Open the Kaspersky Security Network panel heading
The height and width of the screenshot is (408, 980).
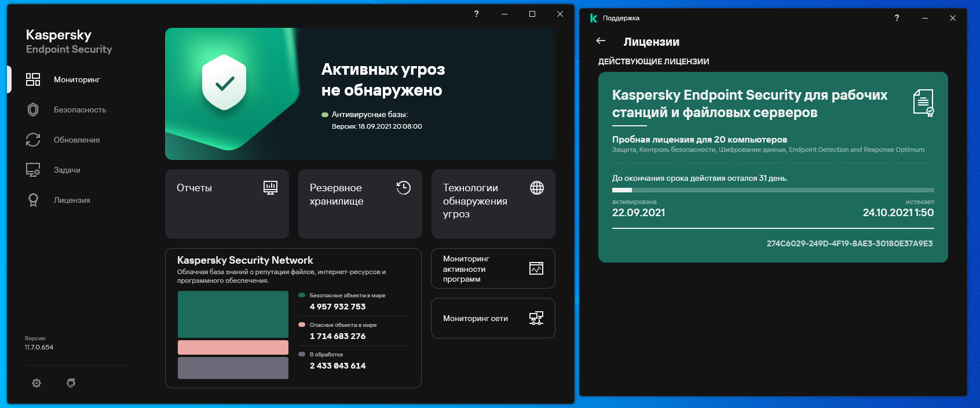pos(245,260)
